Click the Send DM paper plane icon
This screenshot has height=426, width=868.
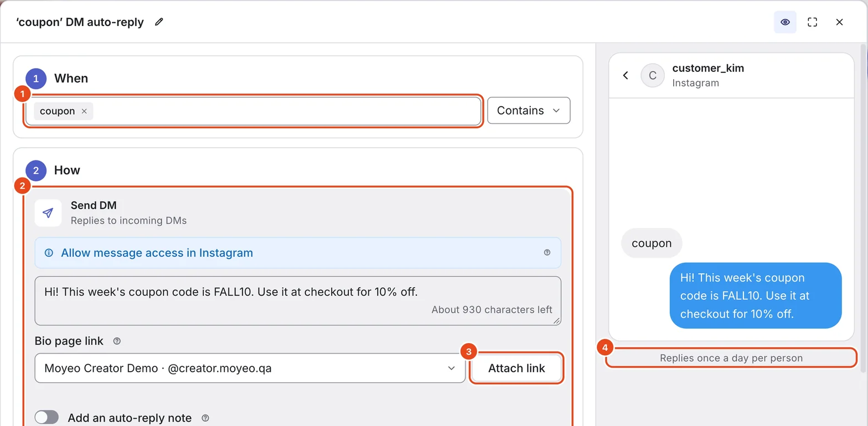(48, 213)
